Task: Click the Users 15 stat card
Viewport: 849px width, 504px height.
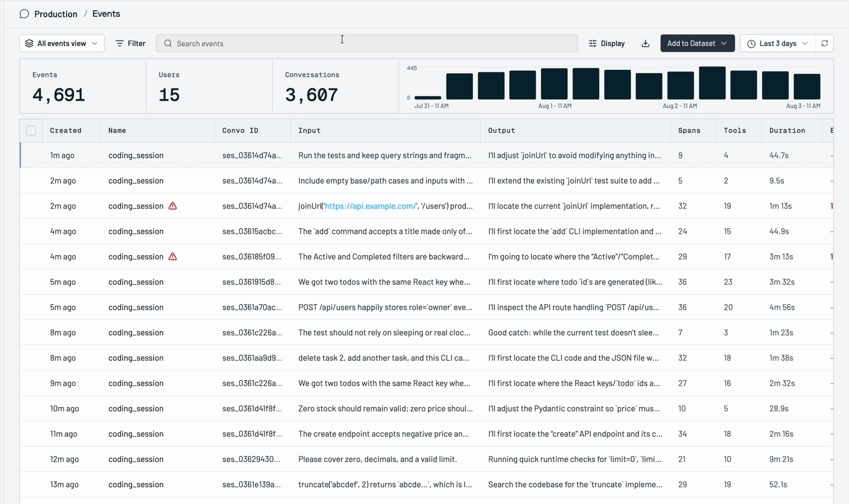Action: pyautogui.click(x=209, y=86)
